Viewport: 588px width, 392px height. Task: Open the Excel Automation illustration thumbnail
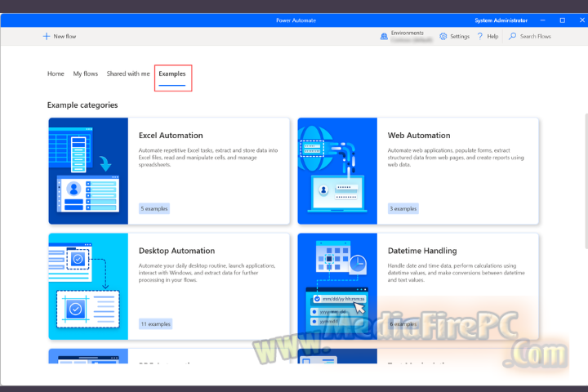[88, 171]
